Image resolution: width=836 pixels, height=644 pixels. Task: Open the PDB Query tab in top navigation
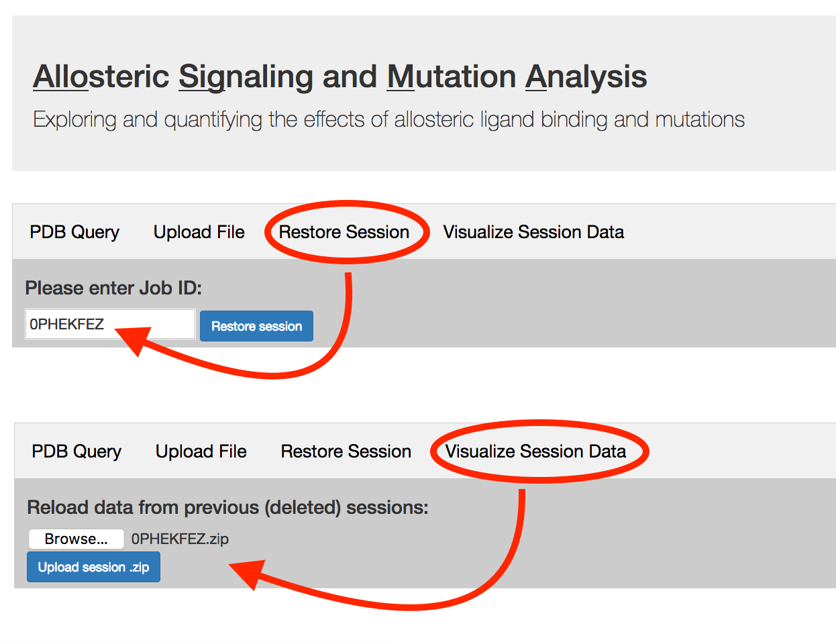click(x=74, y=231)
